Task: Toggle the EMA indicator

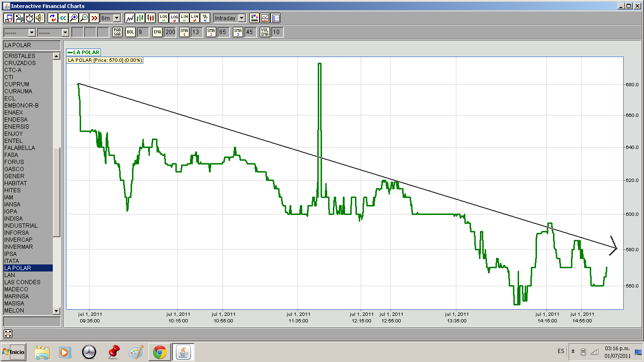Action: pyautogui.click(x=157, y=32)
